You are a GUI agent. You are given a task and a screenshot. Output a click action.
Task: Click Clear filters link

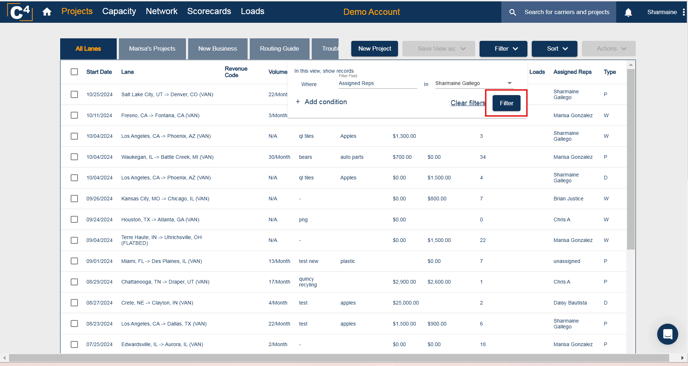point(468,103)
